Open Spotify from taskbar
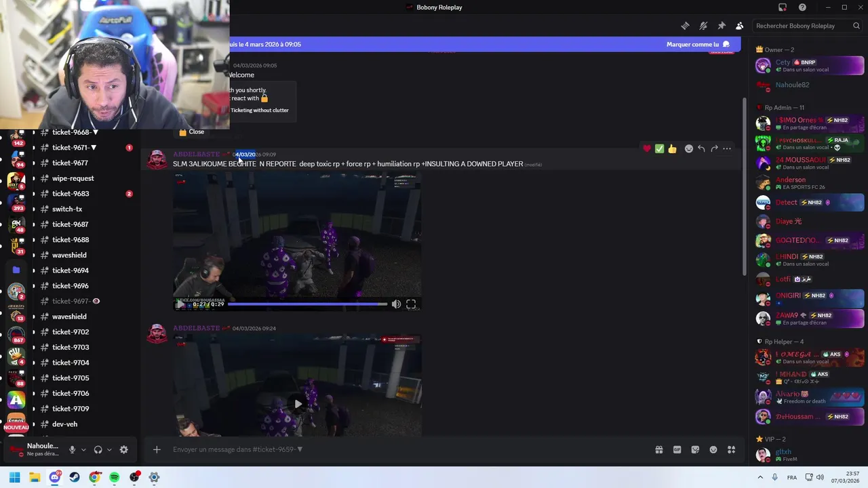Viewport: 868px width, 488px height. 114,477
